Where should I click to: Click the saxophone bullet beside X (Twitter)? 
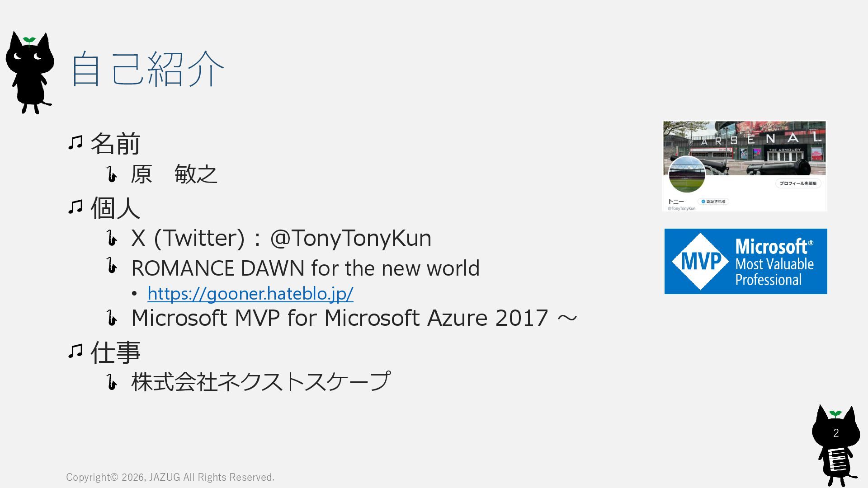(112, 238)
